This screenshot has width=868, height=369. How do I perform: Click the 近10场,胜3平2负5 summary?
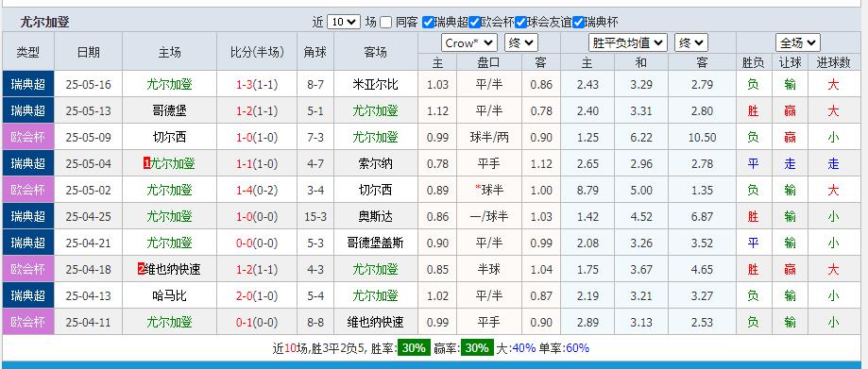pos(319,348)
